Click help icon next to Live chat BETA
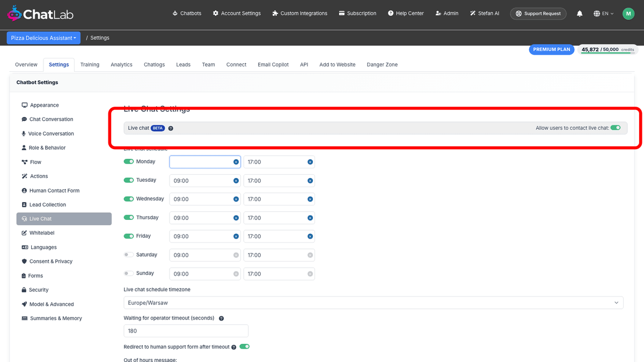644x362 pixels. (x=171, y=128)
